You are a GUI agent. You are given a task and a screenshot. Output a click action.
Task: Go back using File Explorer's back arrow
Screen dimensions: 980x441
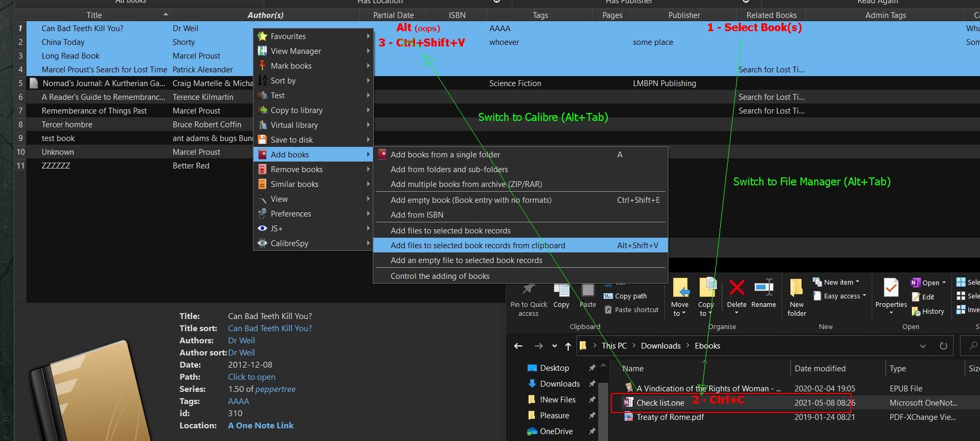click(518, 346)
